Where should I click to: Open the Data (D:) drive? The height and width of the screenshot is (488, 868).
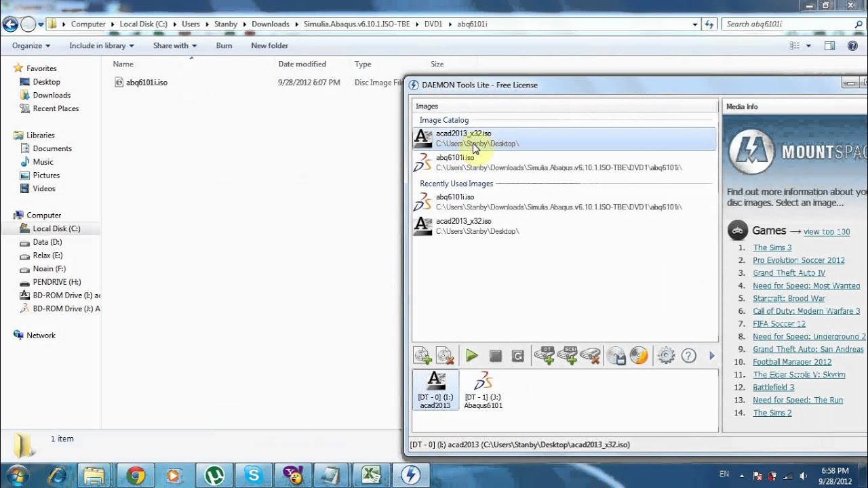(x=47, y=242)
